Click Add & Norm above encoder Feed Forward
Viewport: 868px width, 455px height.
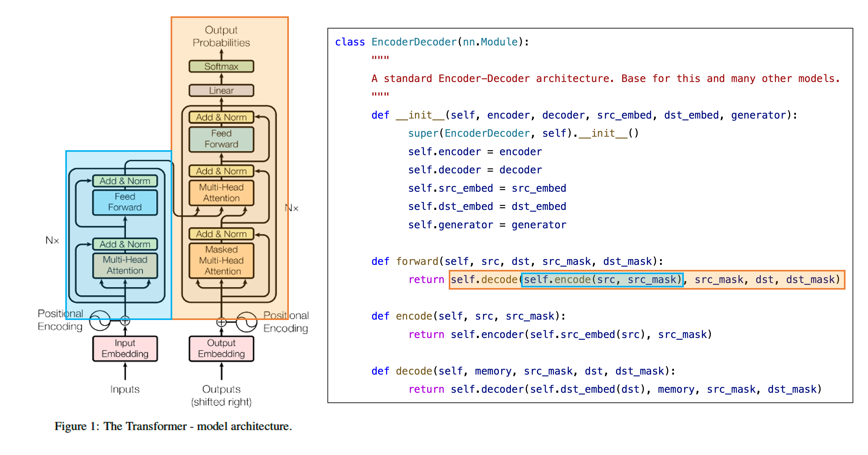[x=125, y=181]
